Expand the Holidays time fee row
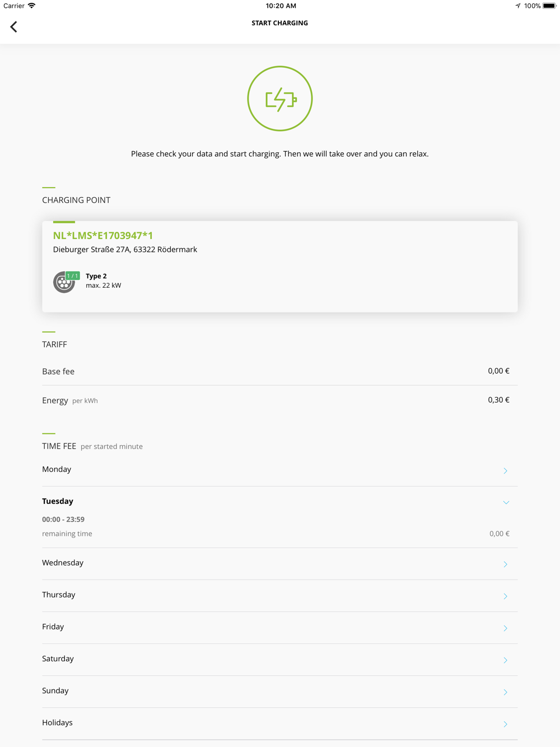This screenshot has height=747, width=560. (x=505, y=724)
